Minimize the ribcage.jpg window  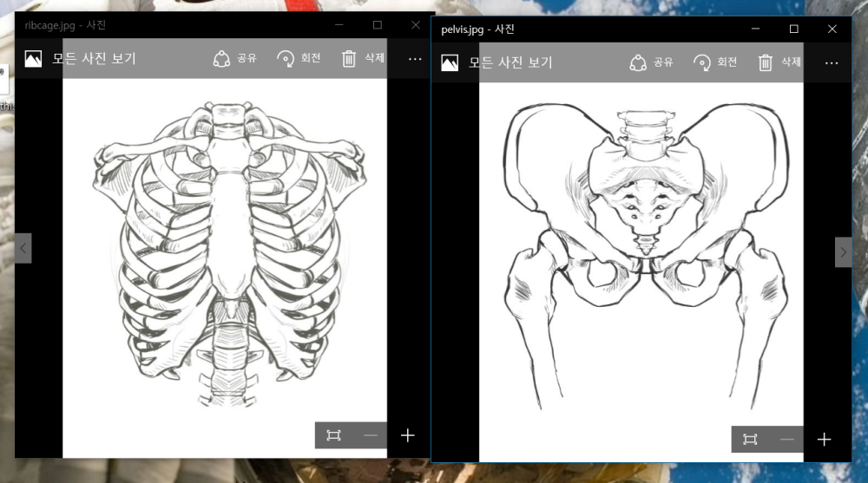339,25
